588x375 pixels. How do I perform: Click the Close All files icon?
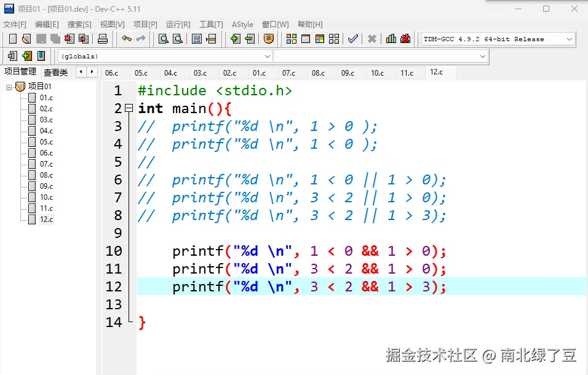pos(84,39)
